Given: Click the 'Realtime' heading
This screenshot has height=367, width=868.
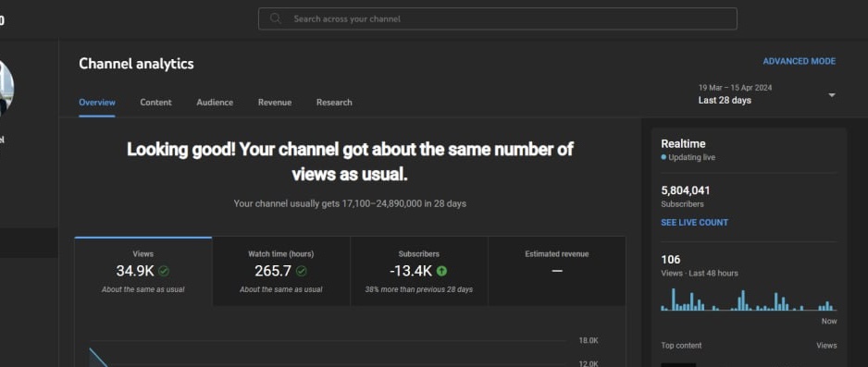Looking at the screenshot, I should pyautogui.click(x=683, y=143).
